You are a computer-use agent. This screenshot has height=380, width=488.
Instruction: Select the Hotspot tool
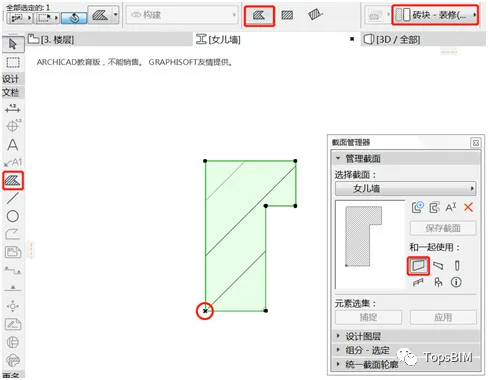point(13,306)
